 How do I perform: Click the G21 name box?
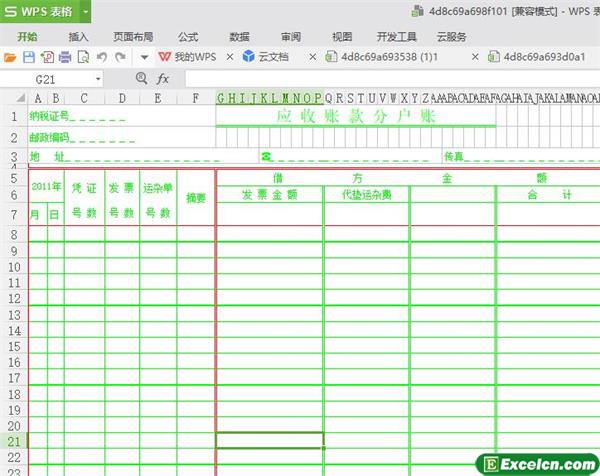(x=48, y=79)
